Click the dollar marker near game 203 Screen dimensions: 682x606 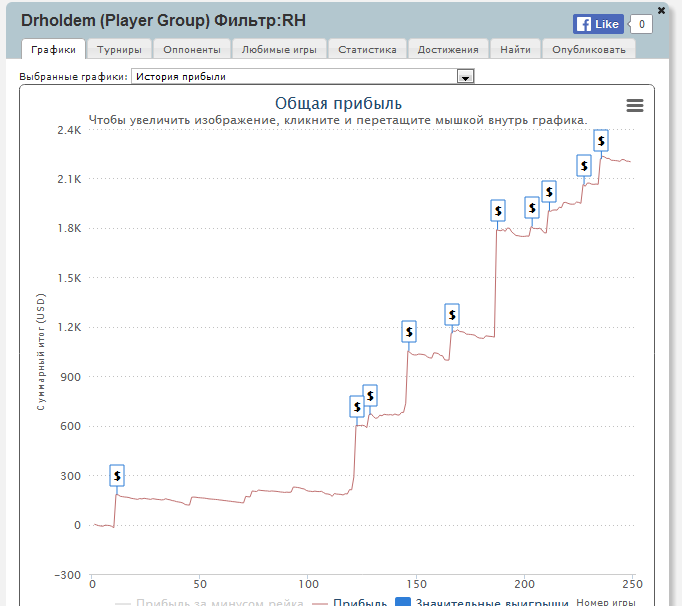[x=532, y=208]
